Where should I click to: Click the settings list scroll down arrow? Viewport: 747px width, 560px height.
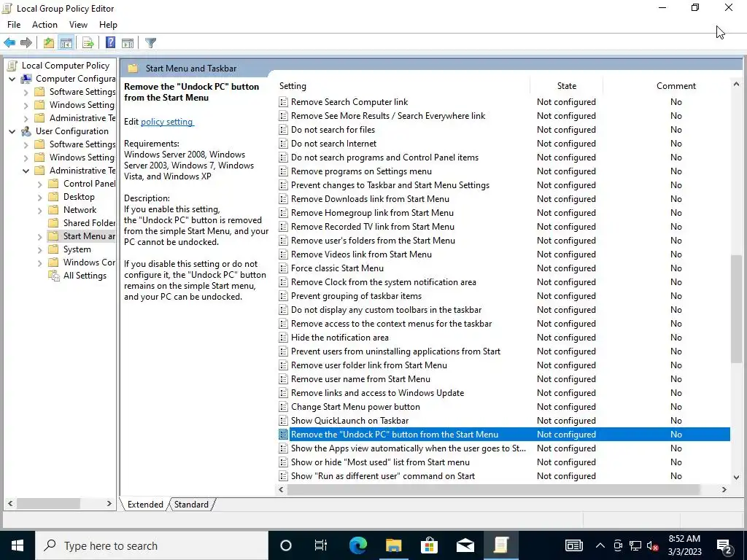click(736, 477)
